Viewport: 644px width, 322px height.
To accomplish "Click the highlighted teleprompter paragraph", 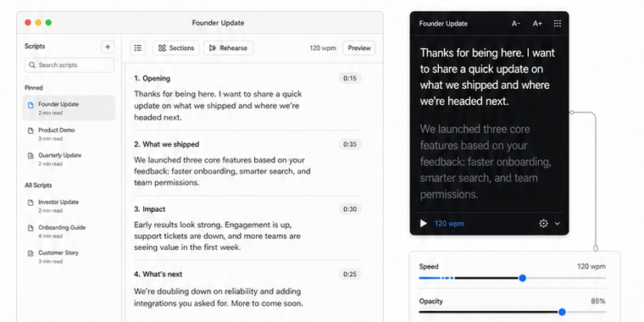I will pos(487,77).
